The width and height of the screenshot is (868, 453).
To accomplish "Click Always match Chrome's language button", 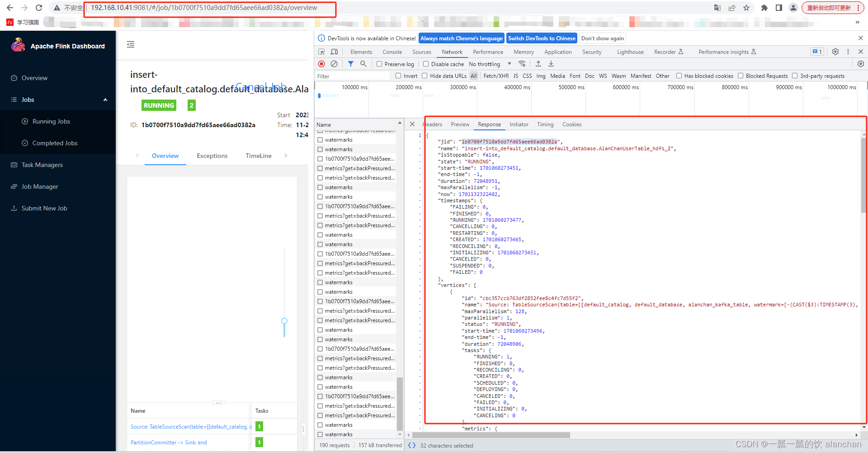I will 462,38.
